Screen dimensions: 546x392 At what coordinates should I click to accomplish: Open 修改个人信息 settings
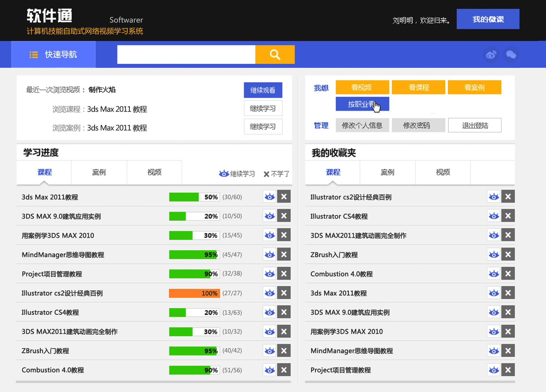pos(362,125)
